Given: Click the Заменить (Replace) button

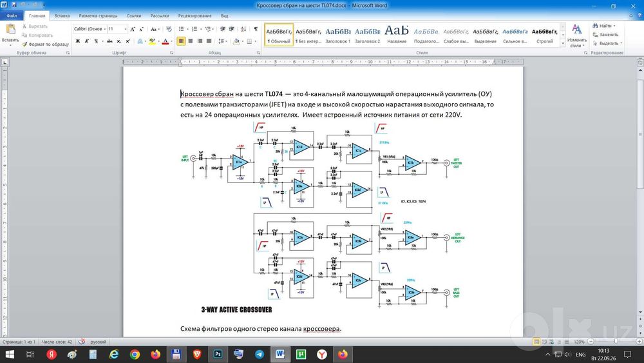Looking at the screenshot, I should point(606,35).
